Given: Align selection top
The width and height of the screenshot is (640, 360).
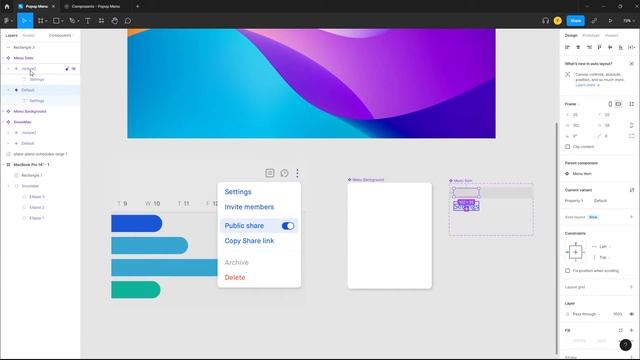Looking at the screenshot, I should [x=600, y=47].
